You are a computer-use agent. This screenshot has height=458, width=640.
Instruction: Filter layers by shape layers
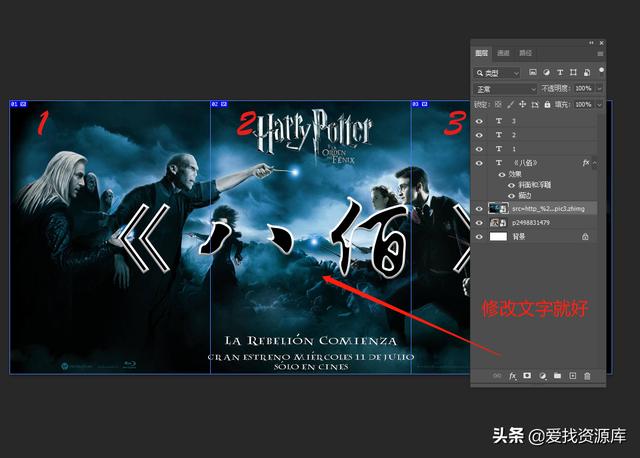(x=573, y=73)
